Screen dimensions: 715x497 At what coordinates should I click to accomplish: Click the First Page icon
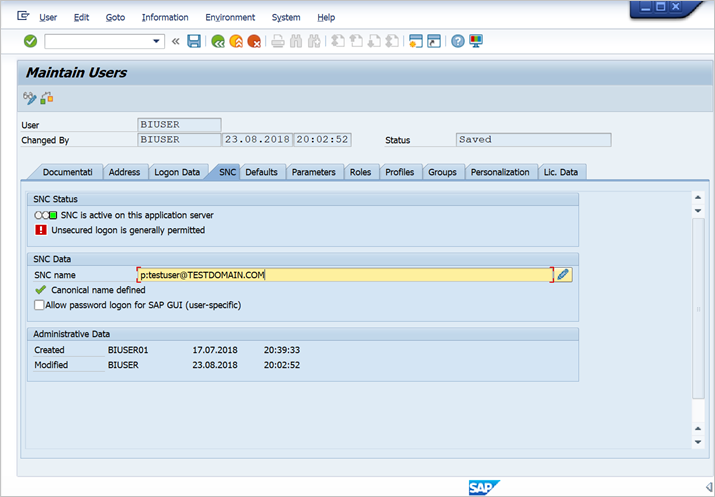(338, 41)
